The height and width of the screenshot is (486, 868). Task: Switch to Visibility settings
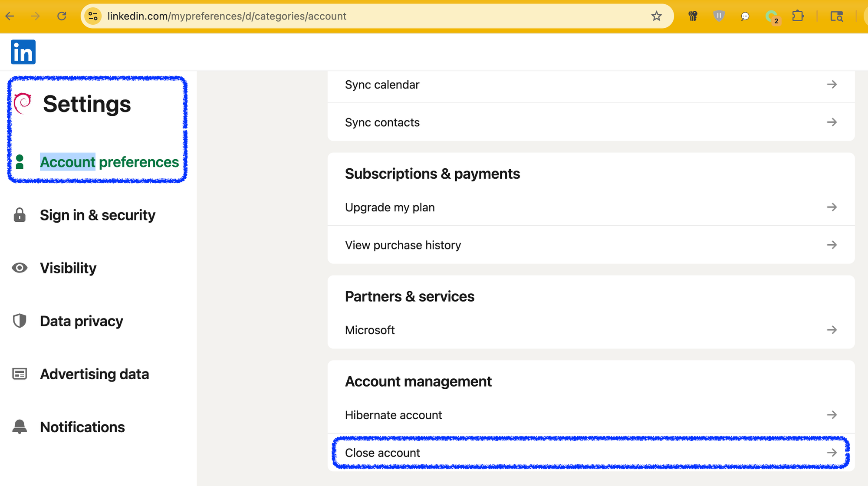click(x=68, y=268)
